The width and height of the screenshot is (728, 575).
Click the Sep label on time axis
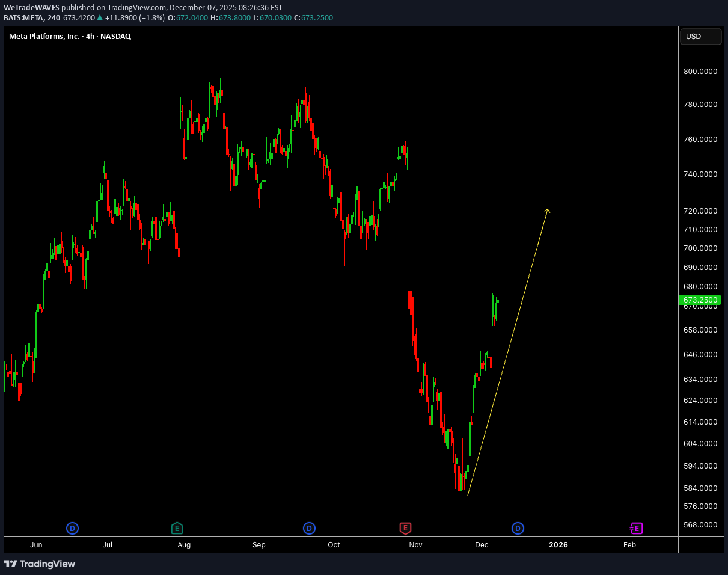258,545
